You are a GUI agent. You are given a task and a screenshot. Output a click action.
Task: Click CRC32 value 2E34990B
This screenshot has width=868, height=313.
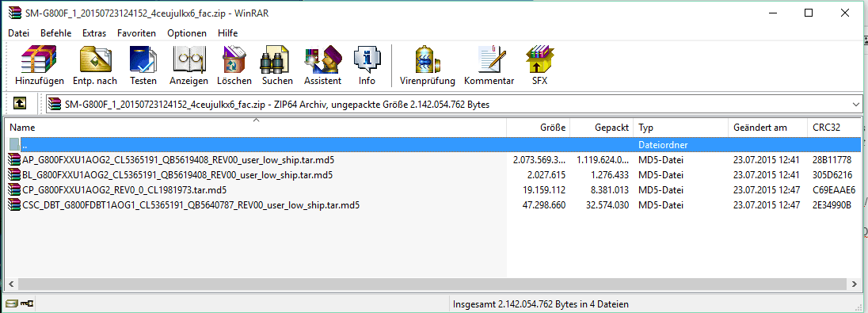(832, 205)
